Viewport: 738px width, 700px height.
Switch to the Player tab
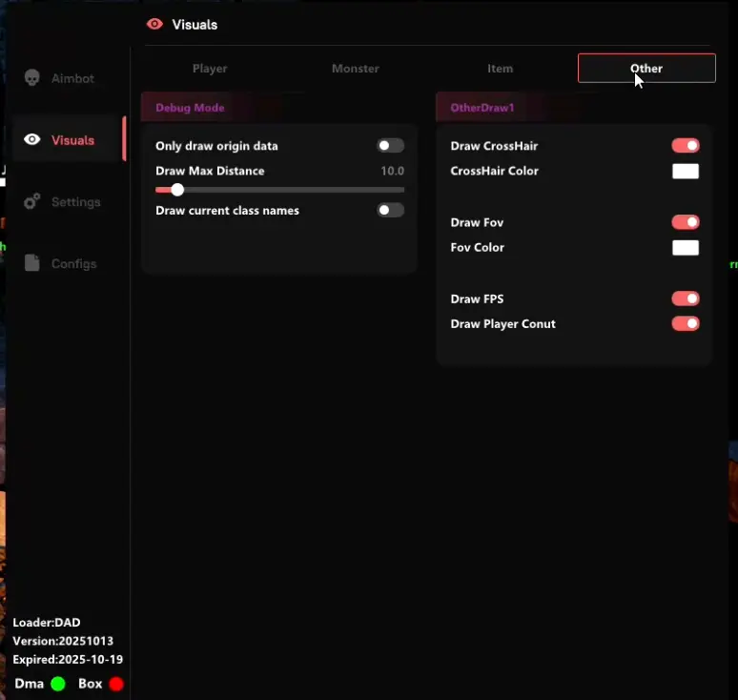(x=210, y=69)
